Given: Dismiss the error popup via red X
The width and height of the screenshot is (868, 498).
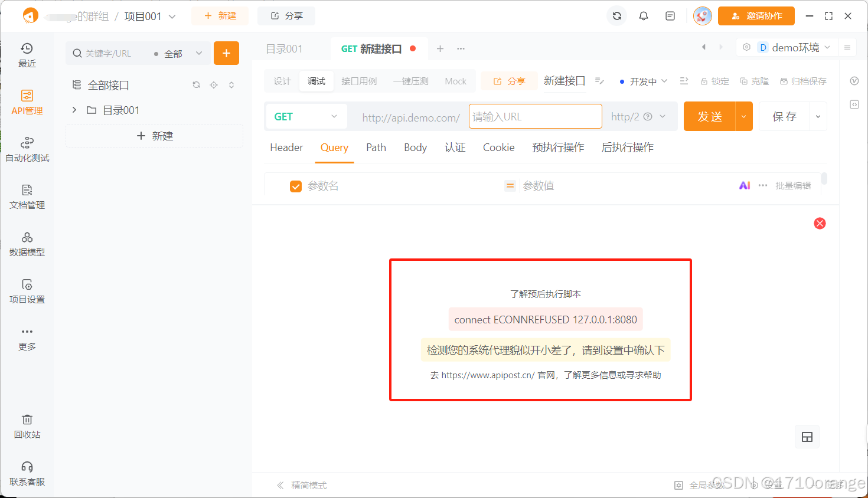Looking at the screenshot, I should pyautogui.click(x=820, y=223).
